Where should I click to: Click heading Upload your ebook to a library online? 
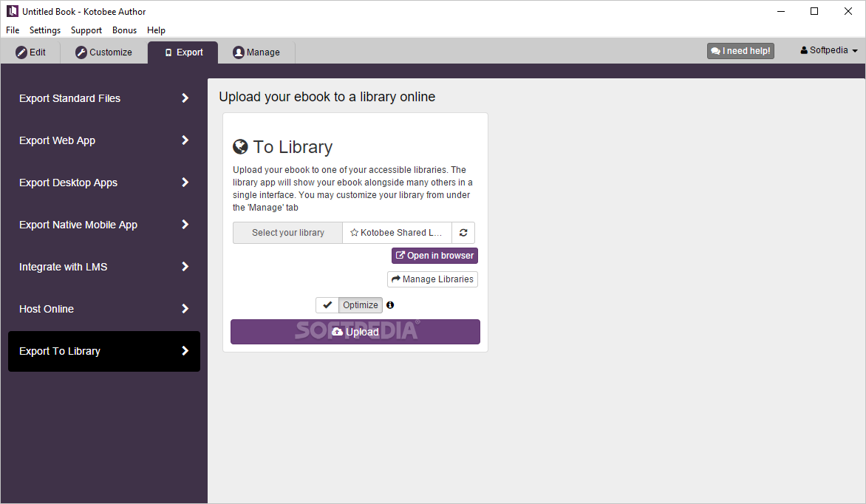[327, 97]
